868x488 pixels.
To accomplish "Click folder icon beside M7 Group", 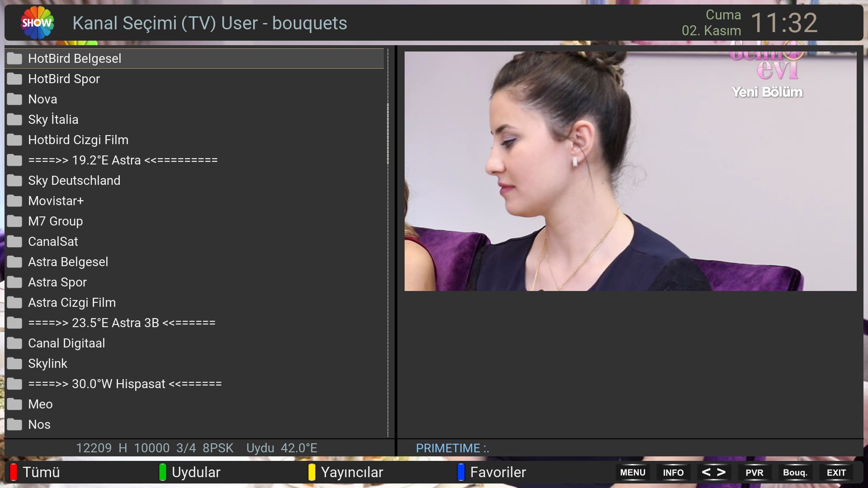I will [14, 221].
